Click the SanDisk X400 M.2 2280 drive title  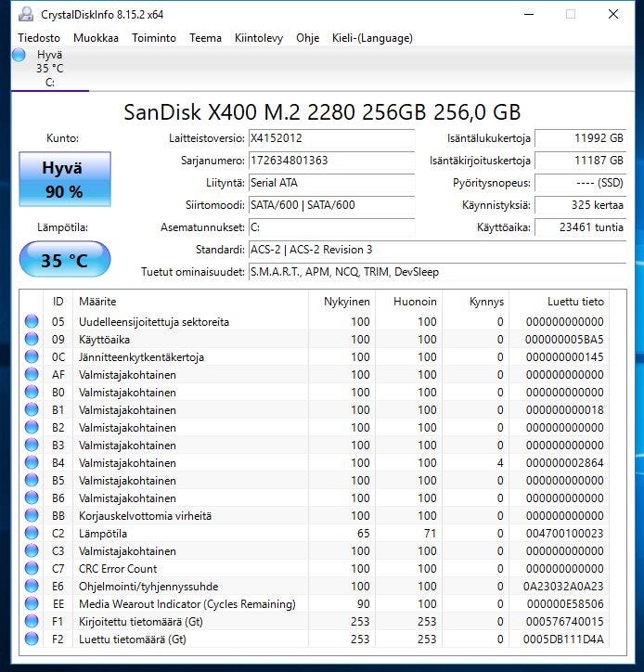click(x=322, y=112)
